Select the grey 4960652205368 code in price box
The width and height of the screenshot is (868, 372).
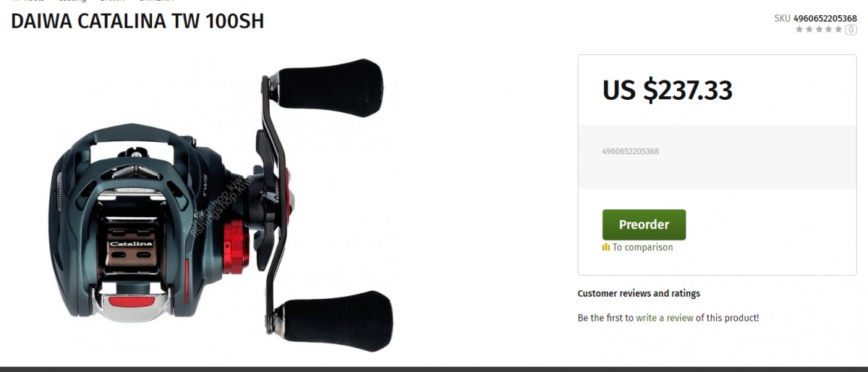pyautogui.click(x=630, y=151)
